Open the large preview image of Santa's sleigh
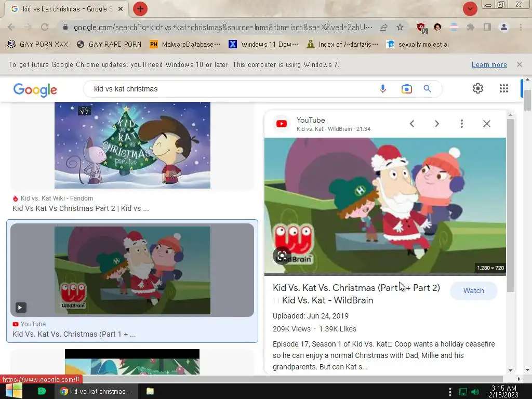532x399 pixels. pyautogui.click(x=385, y=205)
